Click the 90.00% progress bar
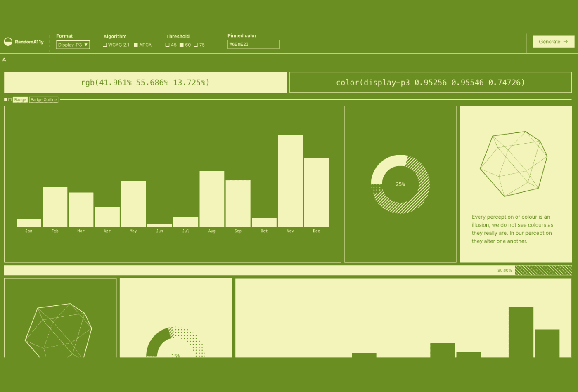Screen dimensions: 578x392 click(x=288, y=270)
